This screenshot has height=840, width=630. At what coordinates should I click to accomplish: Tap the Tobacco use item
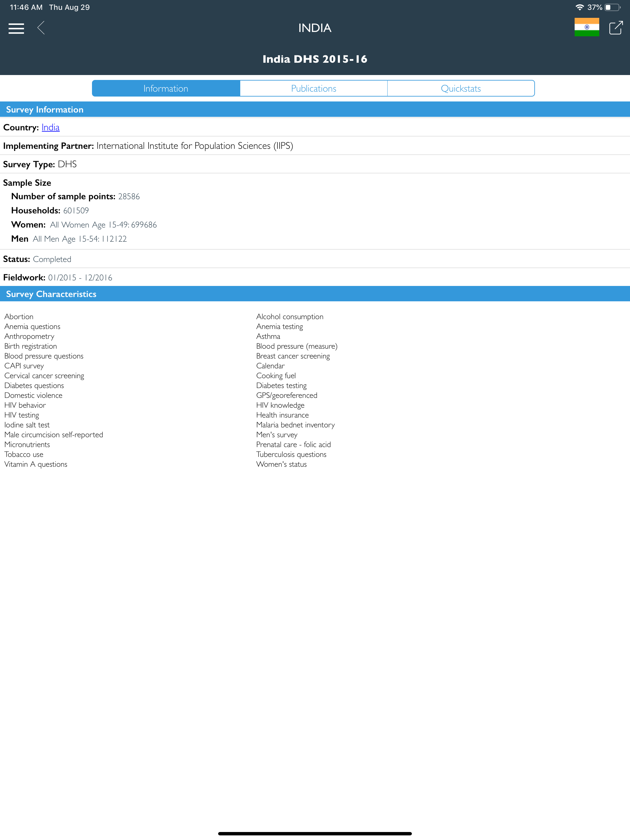click(24, 454)
